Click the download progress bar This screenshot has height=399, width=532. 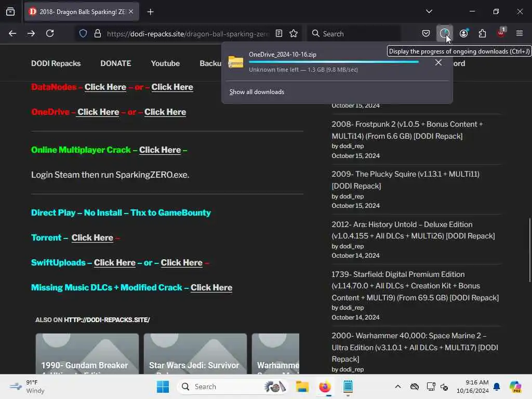334,62
